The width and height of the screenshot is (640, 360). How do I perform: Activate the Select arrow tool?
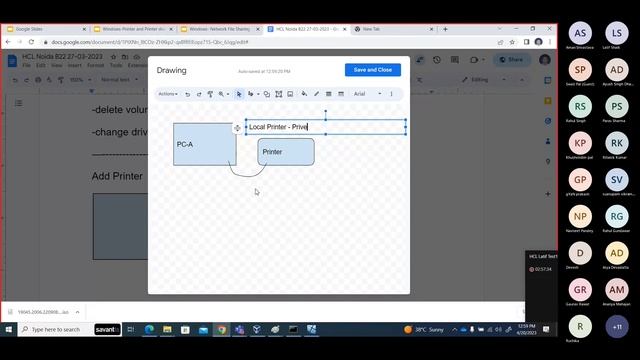239,94
